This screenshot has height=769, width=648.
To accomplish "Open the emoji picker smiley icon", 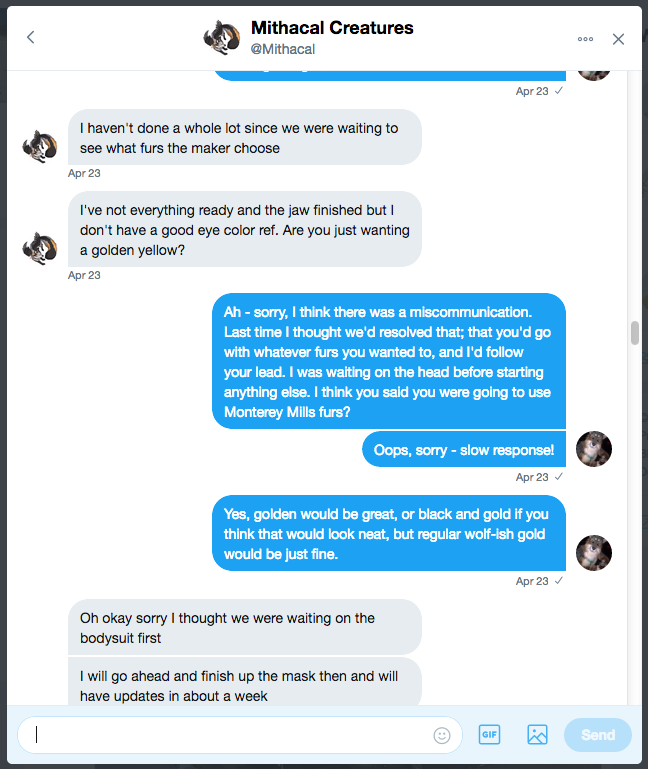I will click(x=442, y=735).
